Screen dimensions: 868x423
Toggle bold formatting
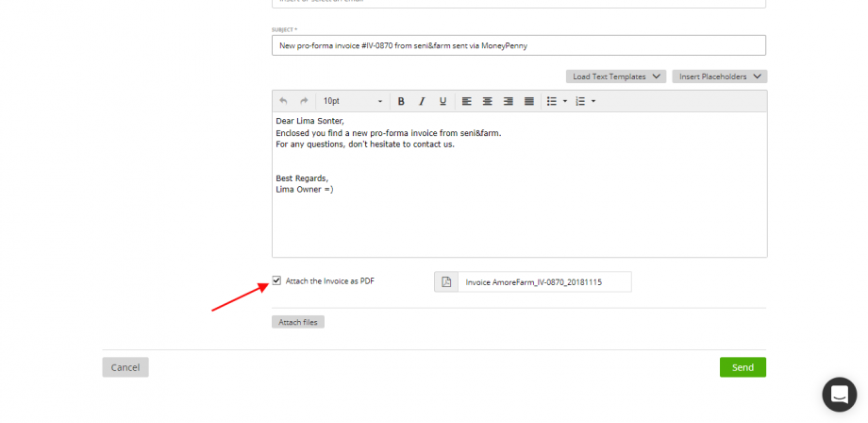pos(401,101)
